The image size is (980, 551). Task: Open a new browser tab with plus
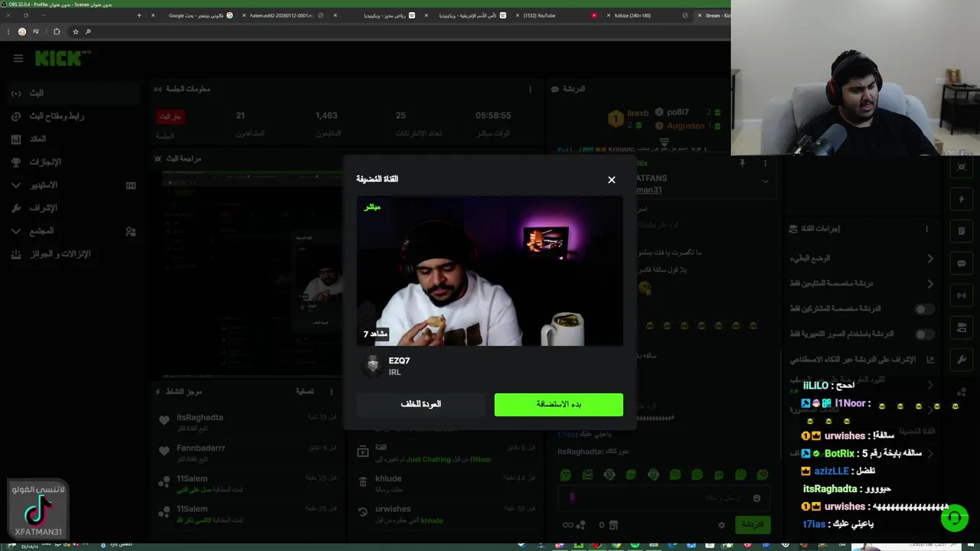point(139,15)
